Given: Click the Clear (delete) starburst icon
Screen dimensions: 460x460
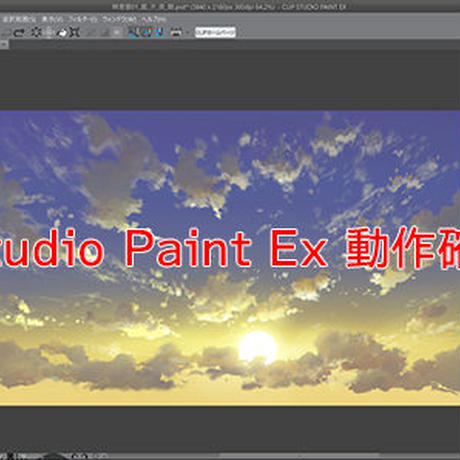Looking at the screenshot, I should (x=36, y=32).
